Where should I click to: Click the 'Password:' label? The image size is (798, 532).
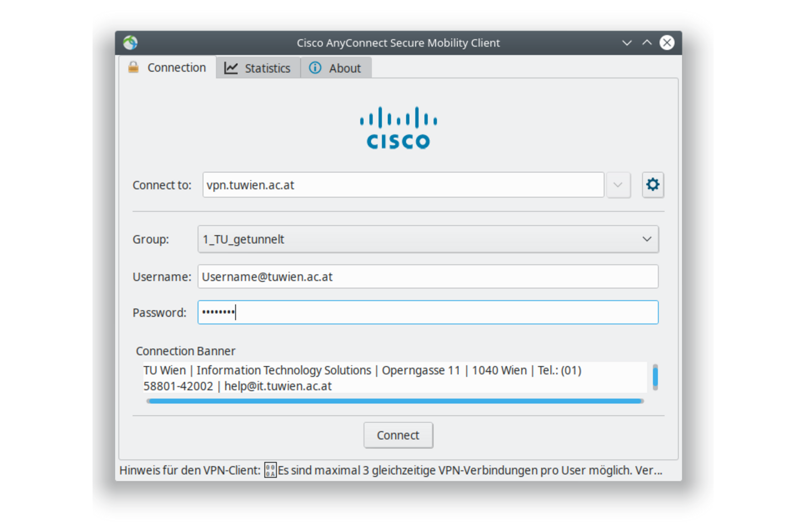pyautogui.click(x=160, y=313)
